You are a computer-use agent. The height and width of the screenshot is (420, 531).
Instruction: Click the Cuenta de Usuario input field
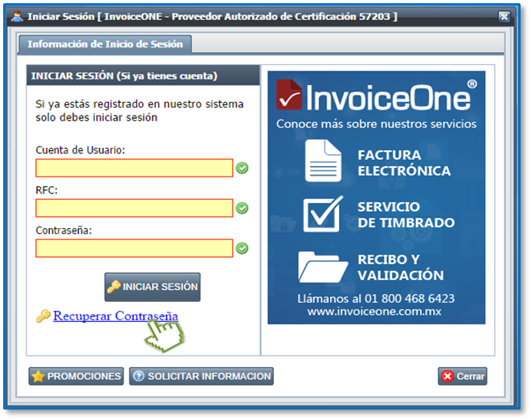tap(134, 168)
